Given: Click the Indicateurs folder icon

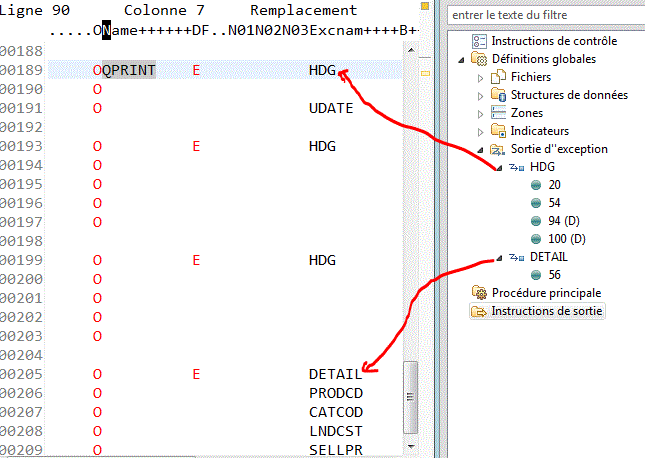Looking at the screenshot, I should pyautogui.click(x=498, y=131).
